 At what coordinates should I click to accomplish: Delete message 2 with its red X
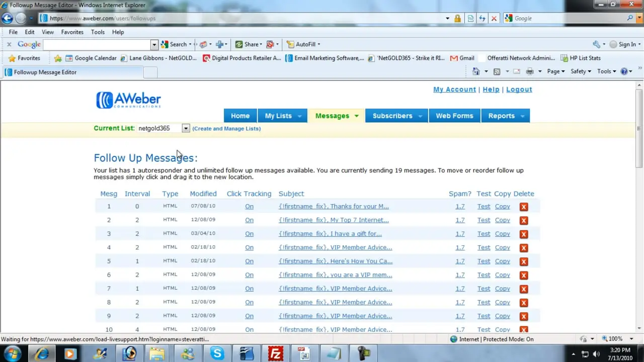(523, 220)
